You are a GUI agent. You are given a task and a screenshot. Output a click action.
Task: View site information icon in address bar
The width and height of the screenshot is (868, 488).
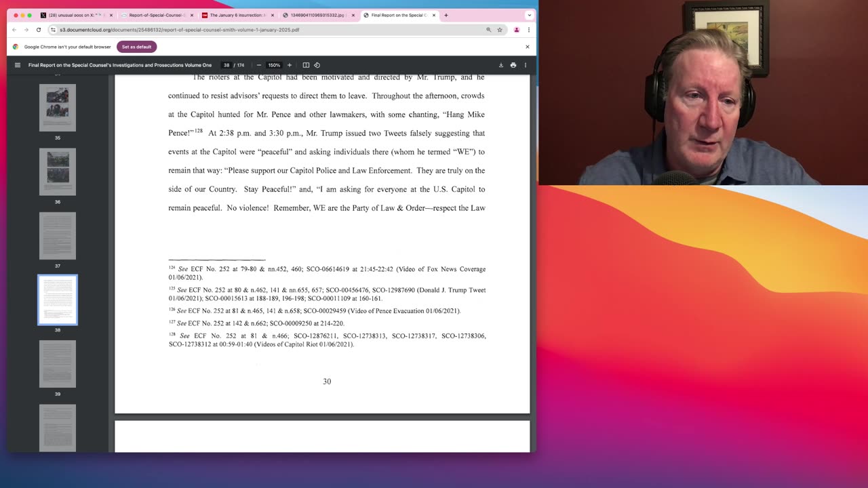(x=54, y=30)
